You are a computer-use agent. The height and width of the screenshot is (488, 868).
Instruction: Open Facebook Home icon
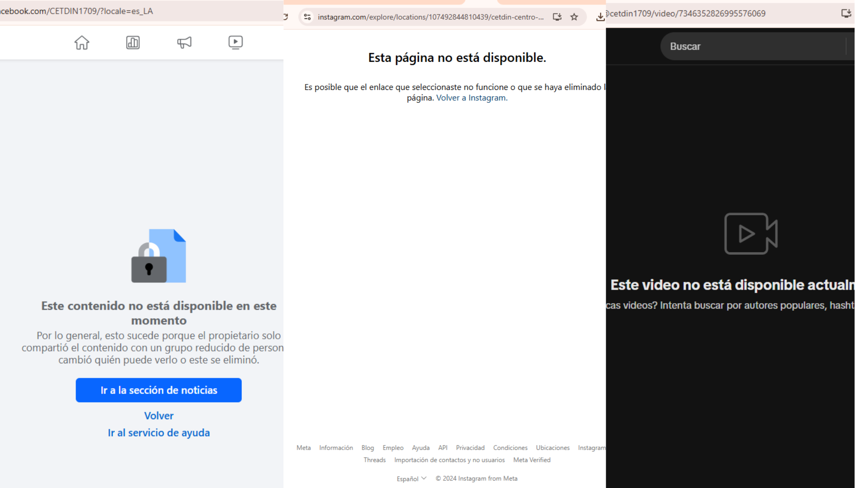coord(82,42)
